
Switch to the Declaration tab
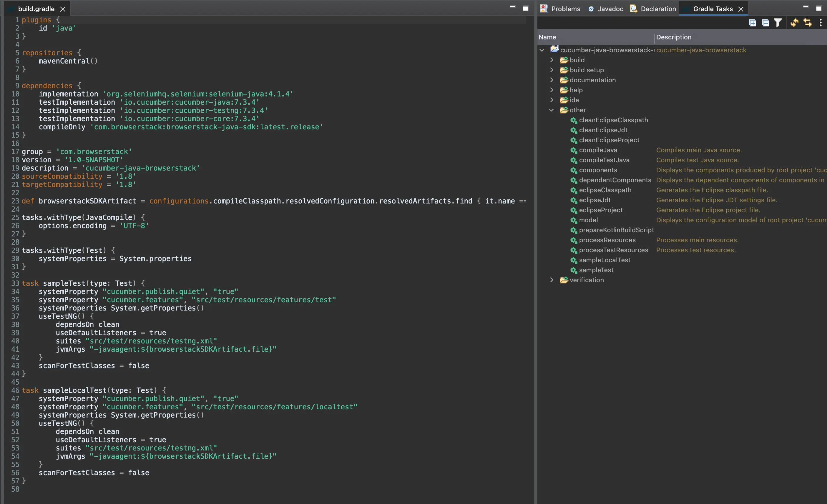tap(653, 9)
